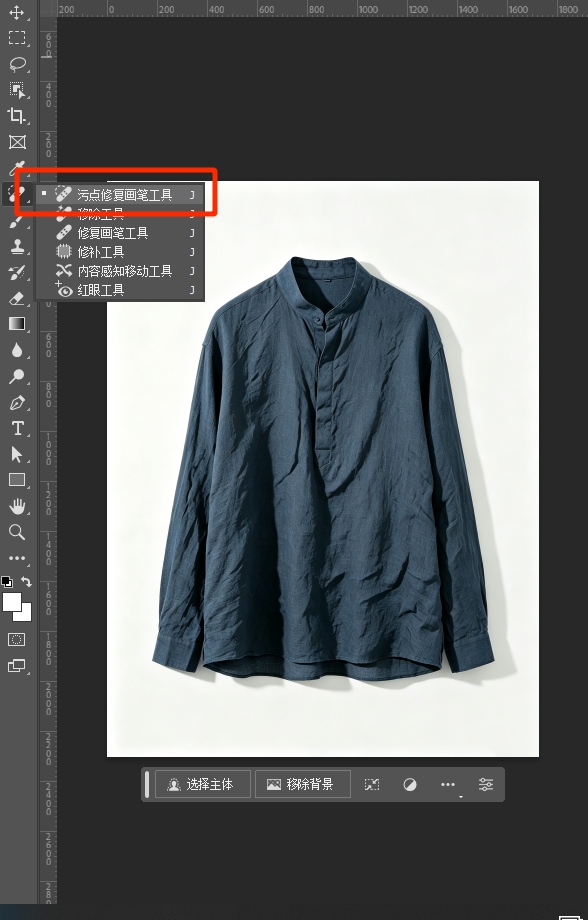Select the Object Selection tool
The height and width of the screenshot is (920, 588).
[x=16, y=90]
